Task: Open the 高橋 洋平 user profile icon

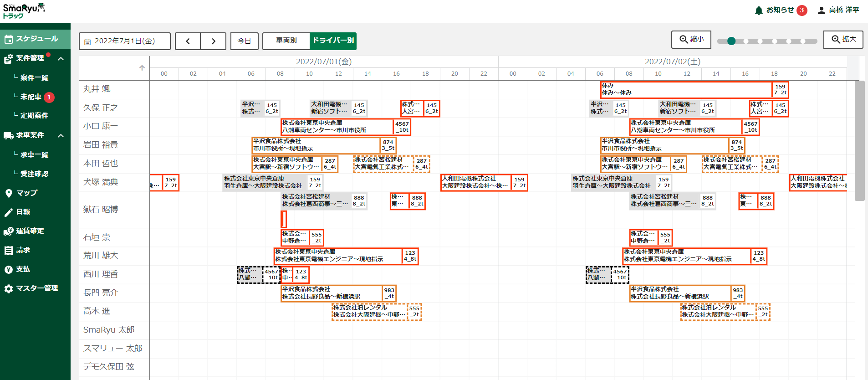Action: [821, 10]
